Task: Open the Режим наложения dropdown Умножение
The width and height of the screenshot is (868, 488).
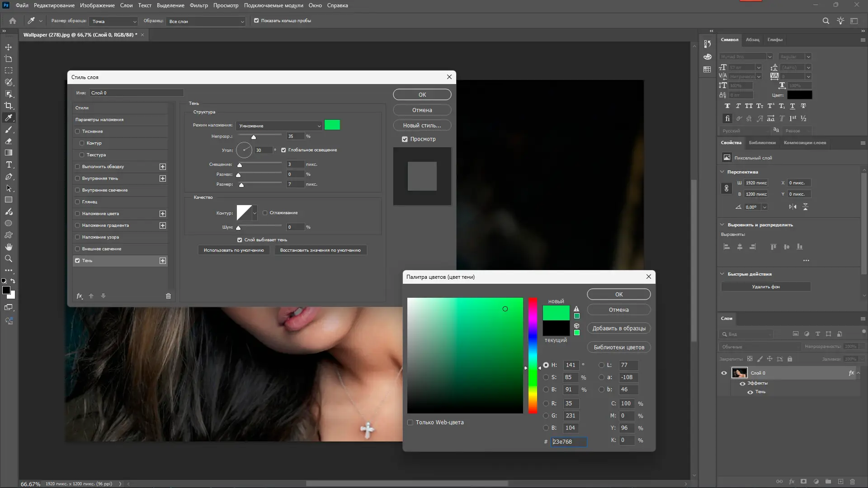Action: click(x=279, y=126)
